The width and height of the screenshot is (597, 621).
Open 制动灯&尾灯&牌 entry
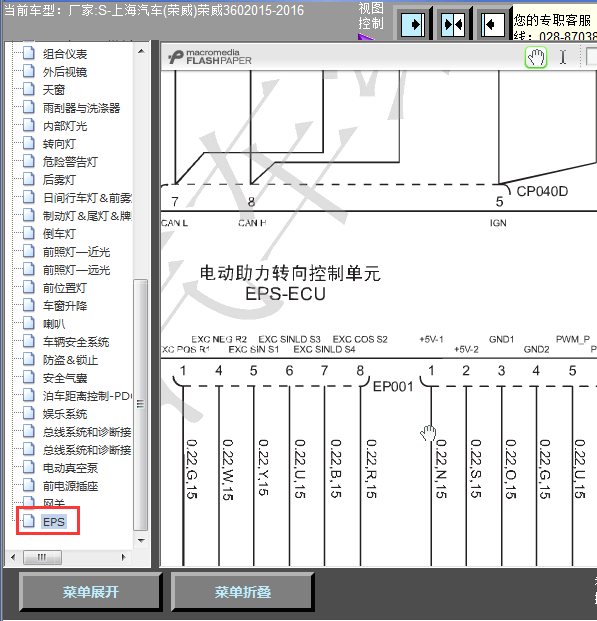click(x=87, y=216)
